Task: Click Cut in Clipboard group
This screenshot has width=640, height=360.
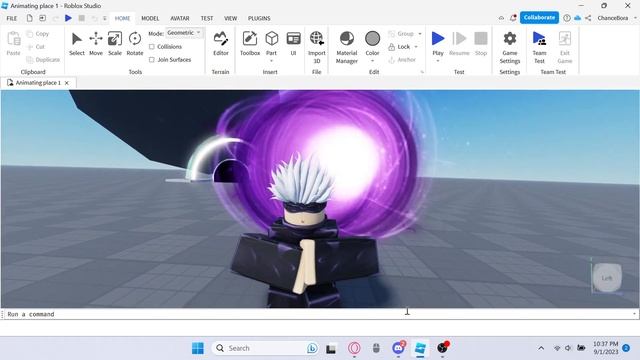Action: 36,47
